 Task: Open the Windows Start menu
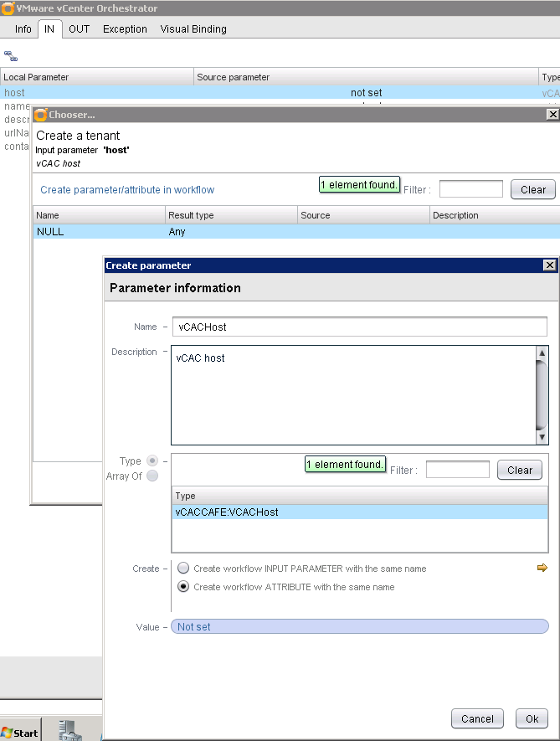(21, 732)
